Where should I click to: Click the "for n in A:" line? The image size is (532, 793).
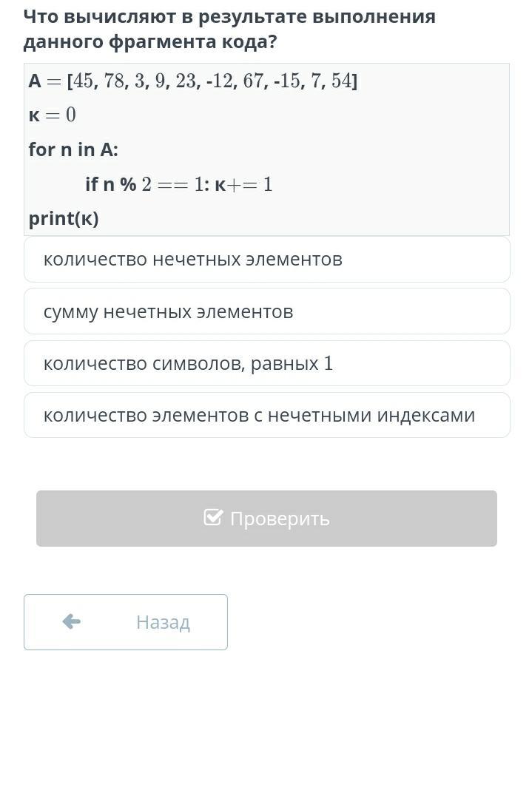[x=73, y=149]
